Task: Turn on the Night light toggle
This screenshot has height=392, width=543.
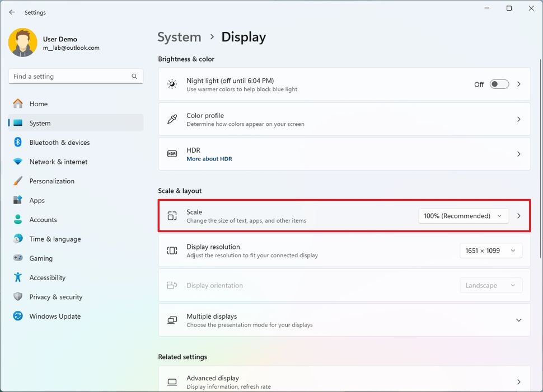Action: (498, 84)
